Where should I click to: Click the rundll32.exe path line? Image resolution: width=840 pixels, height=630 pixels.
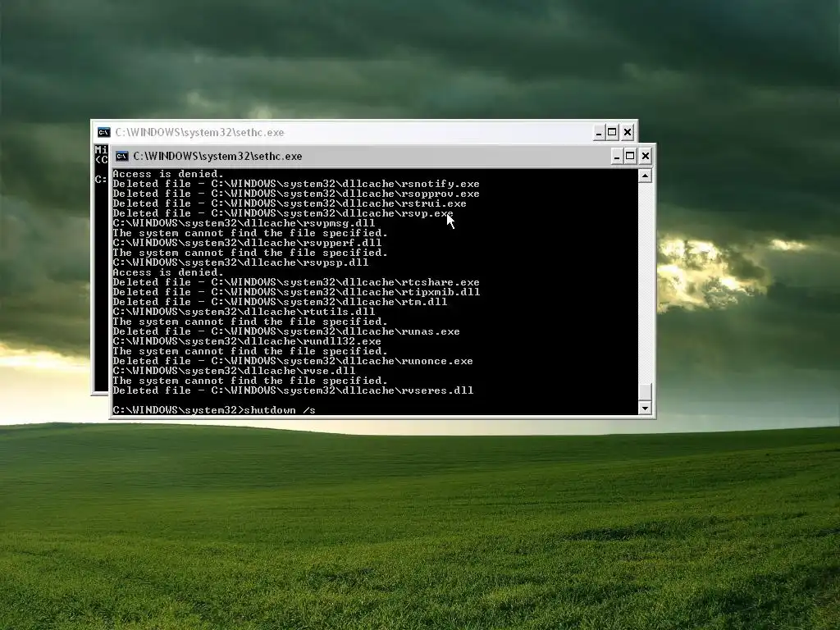coord(247,341)
